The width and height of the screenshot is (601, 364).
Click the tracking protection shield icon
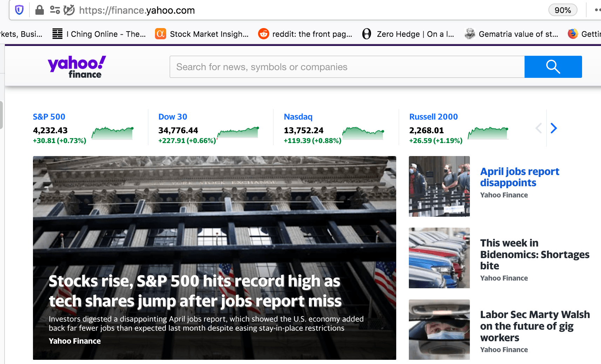coord(19,10)
